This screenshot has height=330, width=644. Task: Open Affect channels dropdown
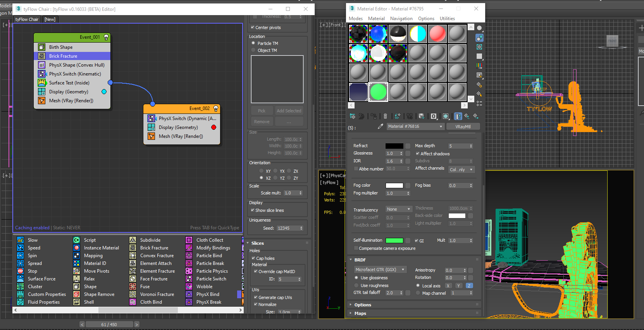(461, 169)
